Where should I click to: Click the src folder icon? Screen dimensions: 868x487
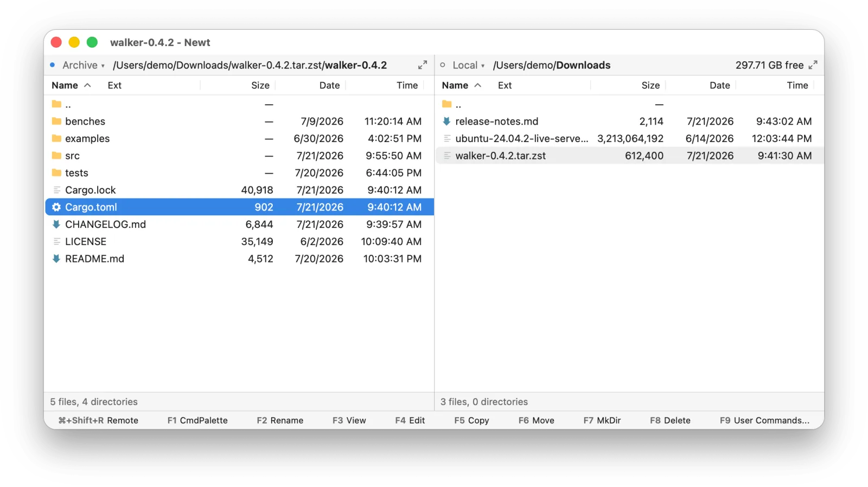coord(56,156)
